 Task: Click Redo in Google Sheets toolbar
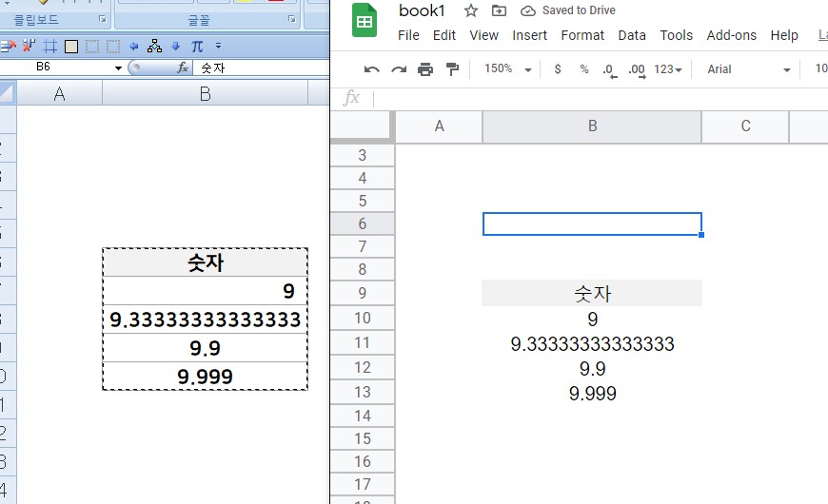click(x=399, y=69)
